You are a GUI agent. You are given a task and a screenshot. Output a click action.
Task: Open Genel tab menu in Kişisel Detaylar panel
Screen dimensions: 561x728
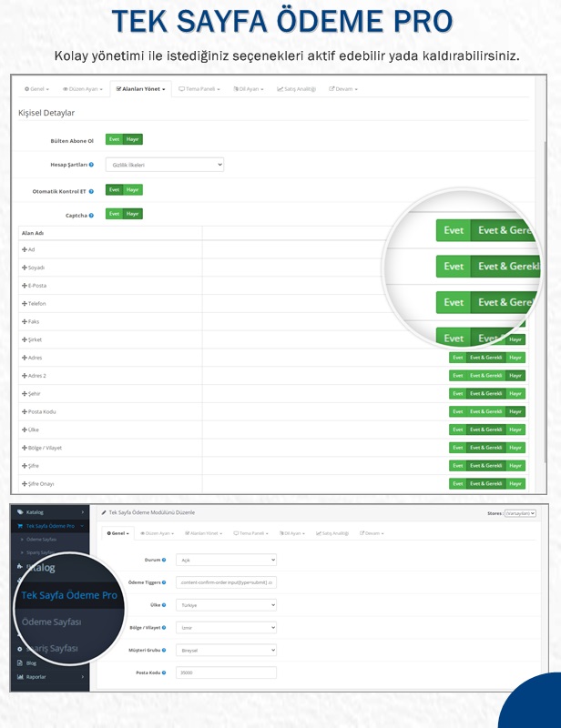click(36, 89)
